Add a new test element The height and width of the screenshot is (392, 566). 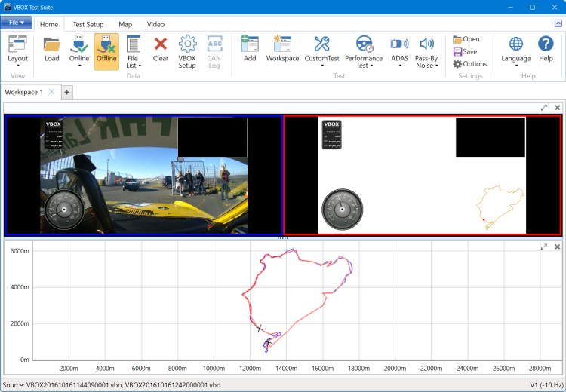pos(250,49)
